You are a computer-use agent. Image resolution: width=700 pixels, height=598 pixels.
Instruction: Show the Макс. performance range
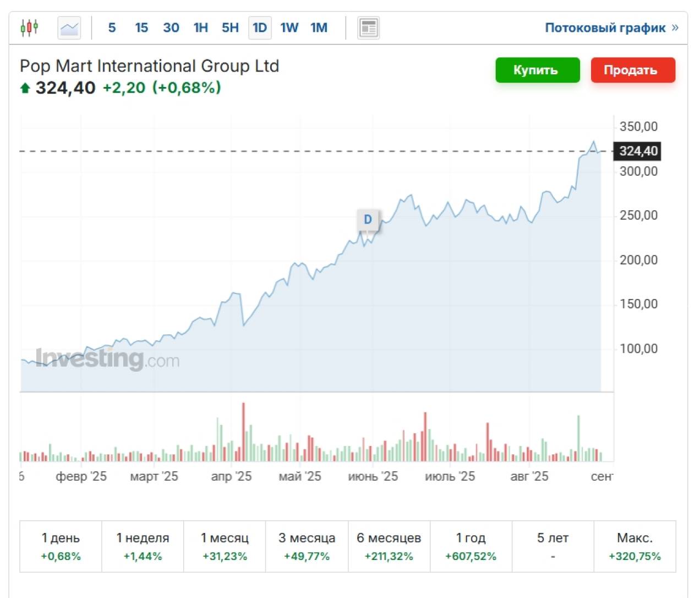[x=635, y=546]
